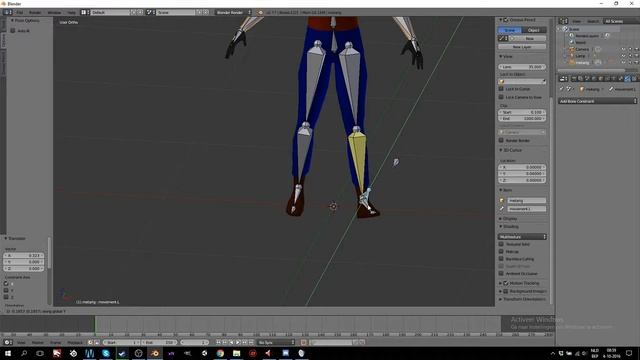Toggle Background Images checkbox
640x360 pixels.
tap(506, 291)
